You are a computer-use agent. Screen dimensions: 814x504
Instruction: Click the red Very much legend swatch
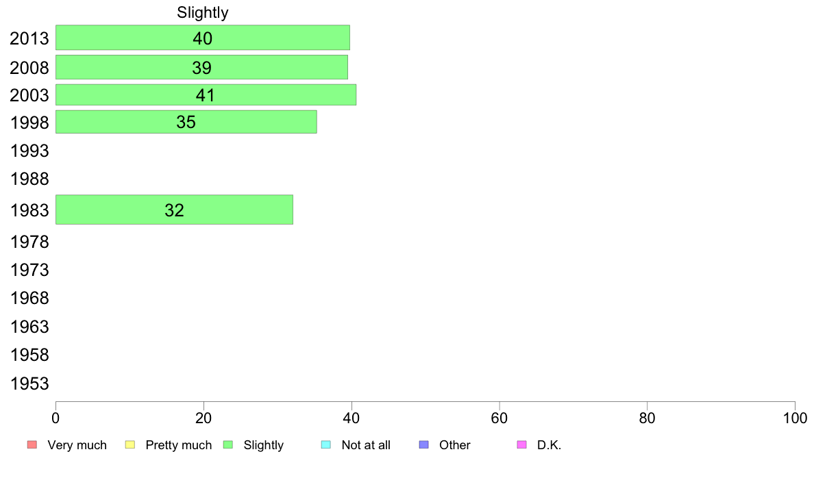(x=32, y=445)
